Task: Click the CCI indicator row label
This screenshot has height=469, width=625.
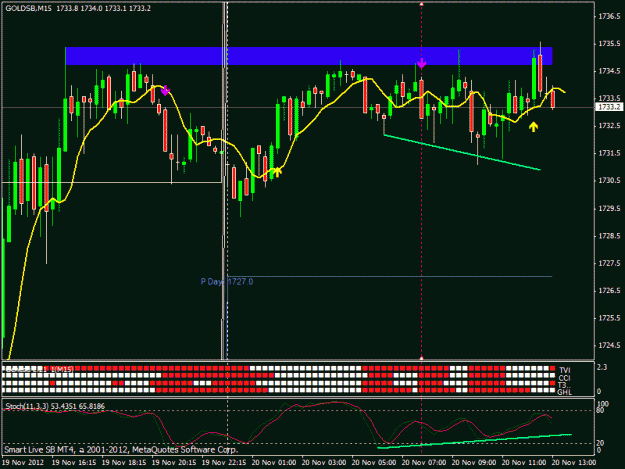Action: point(564,378)
